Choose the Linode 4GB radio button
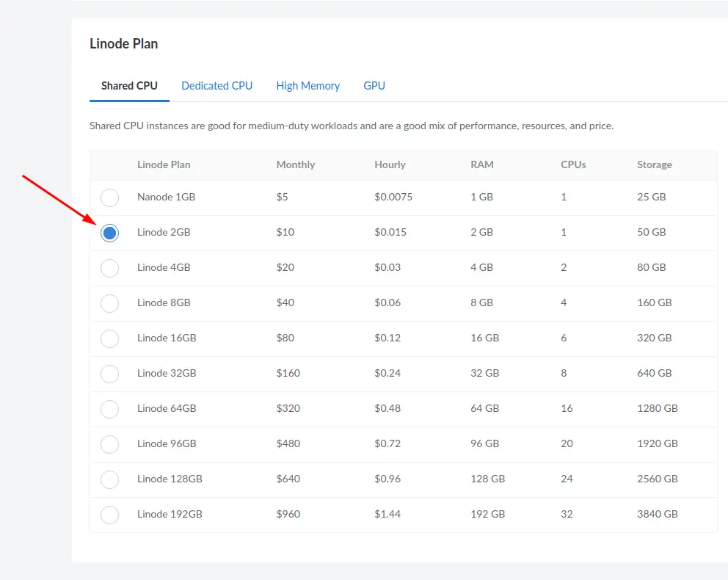The width and height of the screenshot is (728, 580). click(109, 268)
